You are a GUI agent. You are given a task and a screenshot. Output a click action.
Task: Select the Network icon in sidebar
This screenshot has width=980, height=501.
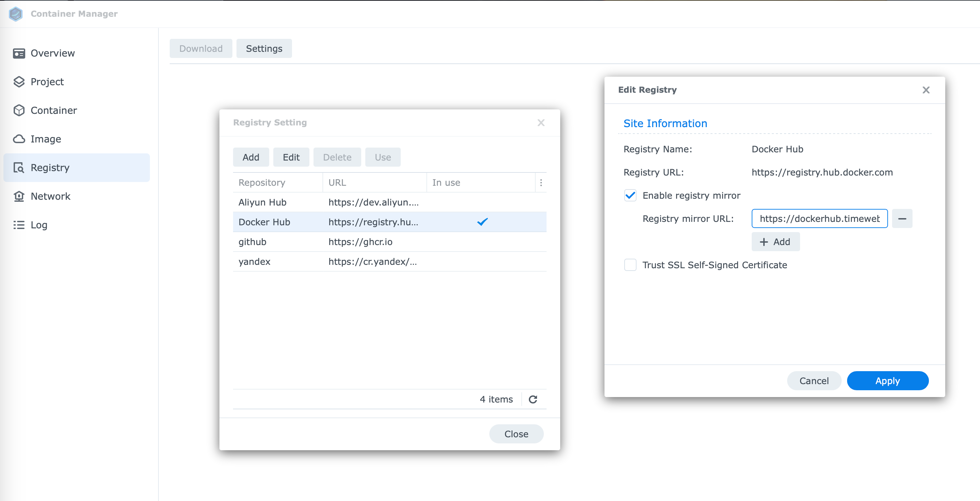click(20, 196)
